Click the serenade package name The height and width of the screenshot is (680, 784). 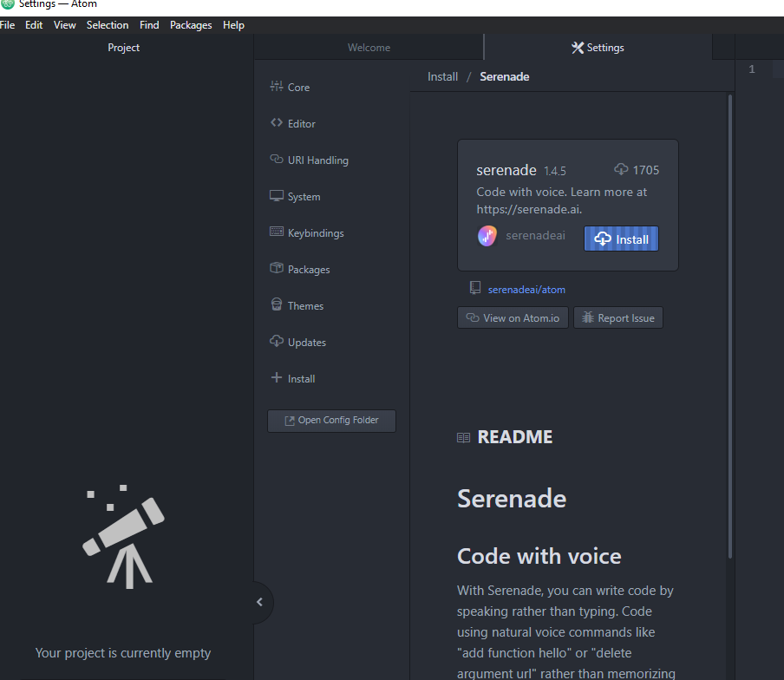pyautogui.click(x=506, y=170)
